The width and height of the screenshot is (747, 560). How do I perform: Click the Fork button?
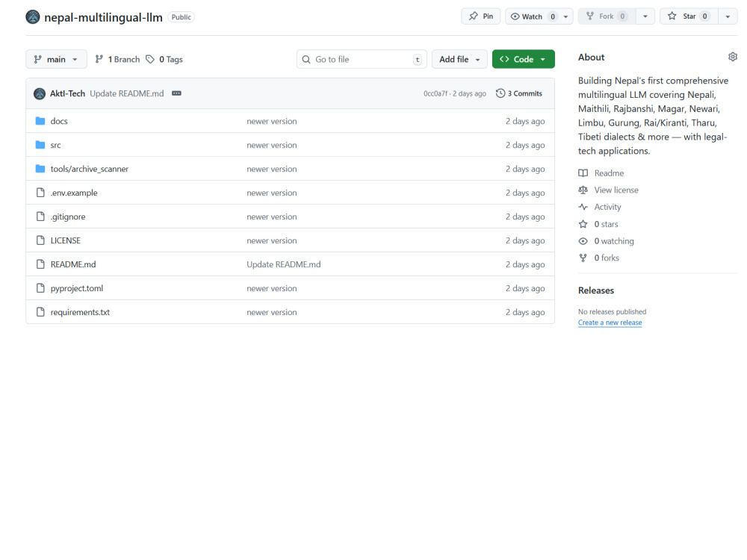coord(606,16)
